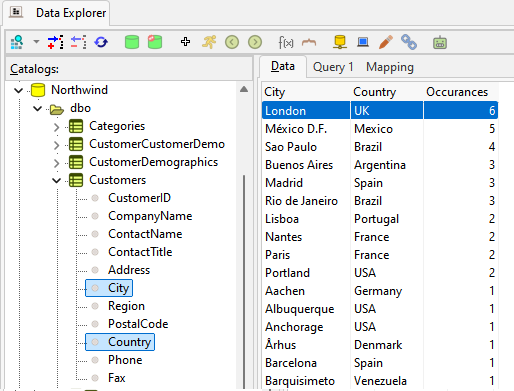The image size is (514, 391).
Task: Select the CompanyName column
Action: (150, 216)
